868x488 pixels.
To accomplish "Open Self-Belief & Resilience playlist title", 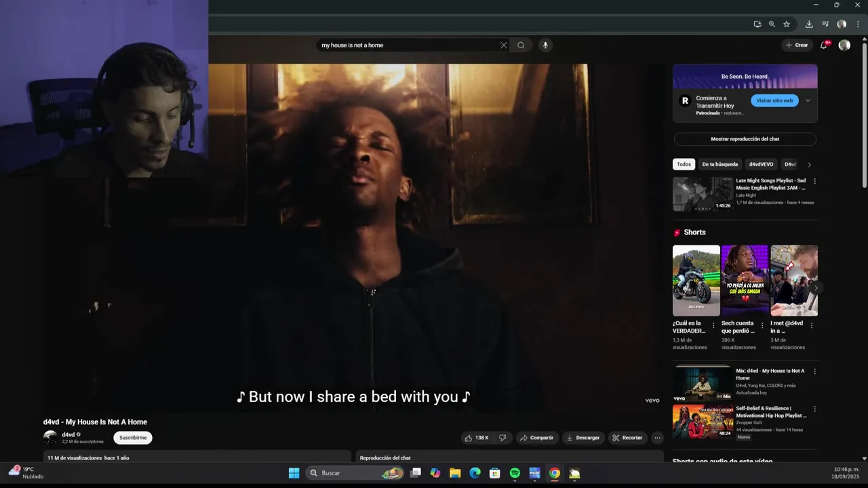I will point(771,412).
